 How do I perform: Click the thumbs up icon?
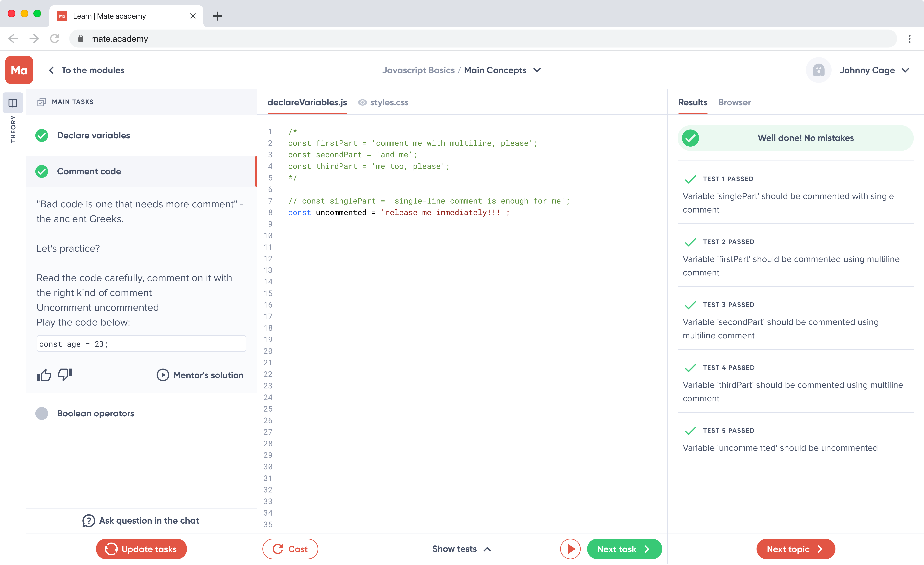(44, 375)
